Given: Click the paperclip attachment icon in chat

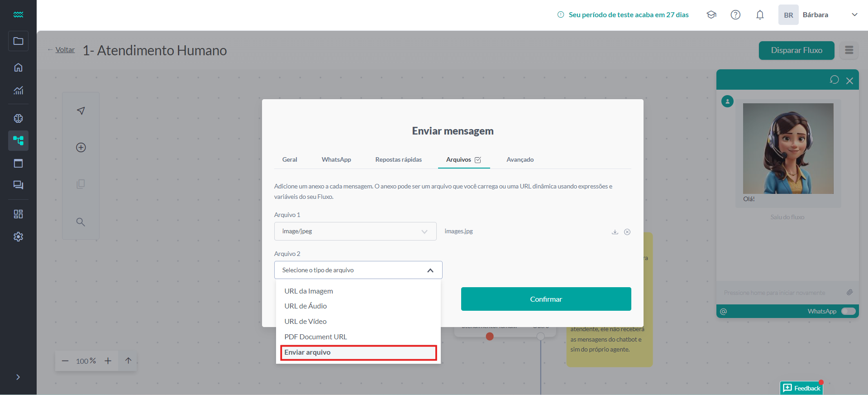Looking at the screenshot, I should (849, 293).
